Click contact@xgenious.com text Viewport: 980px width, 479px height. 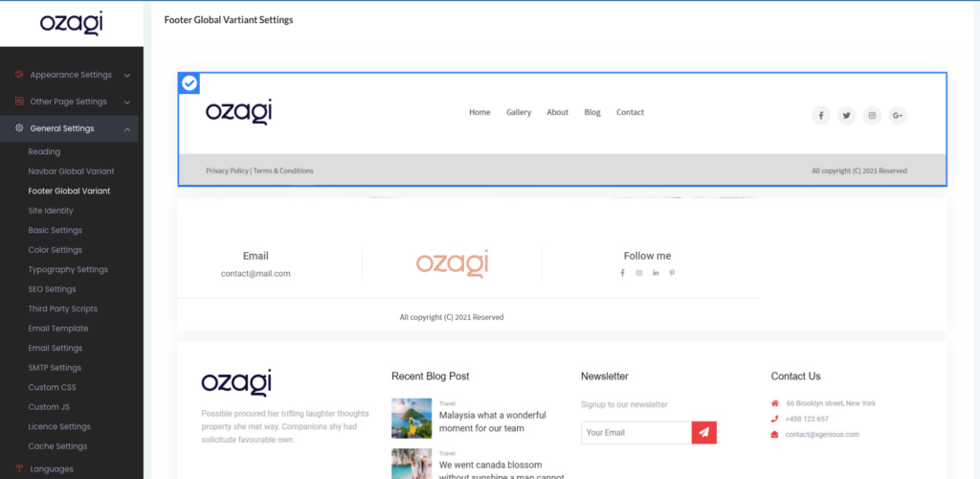tap(822, 435)
